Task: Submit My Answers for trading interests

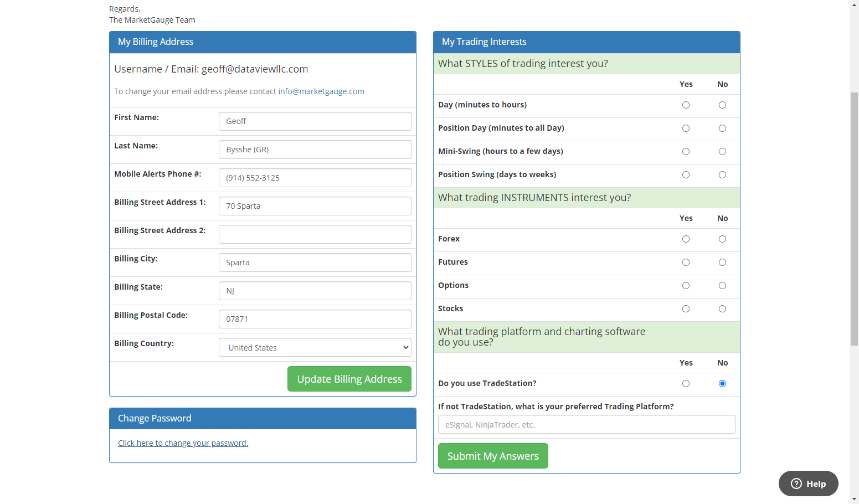Action: pyautogui.click(x=493, y=456)
